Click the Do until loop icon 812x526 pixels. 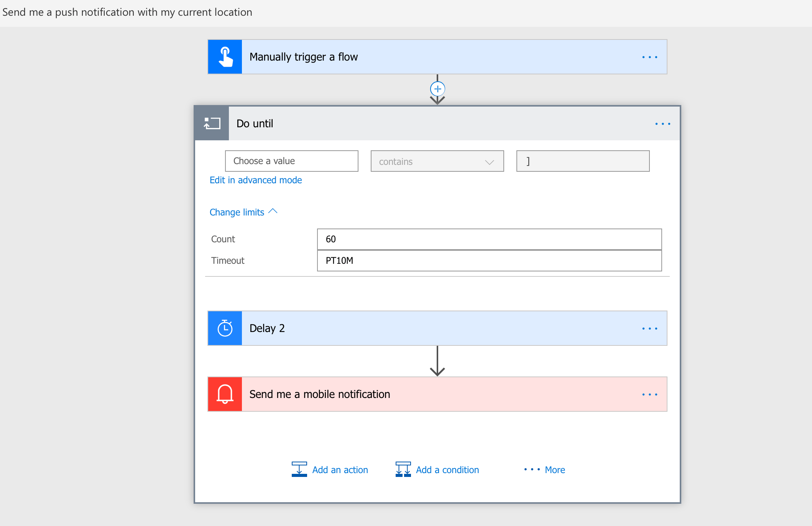212,123
